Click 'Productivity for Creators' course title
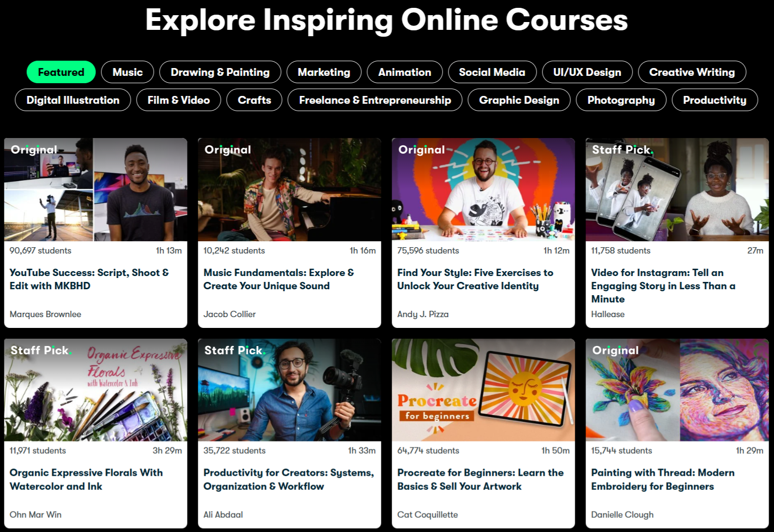The height and width of the screenshot is (532, 774). pos(288,479)
